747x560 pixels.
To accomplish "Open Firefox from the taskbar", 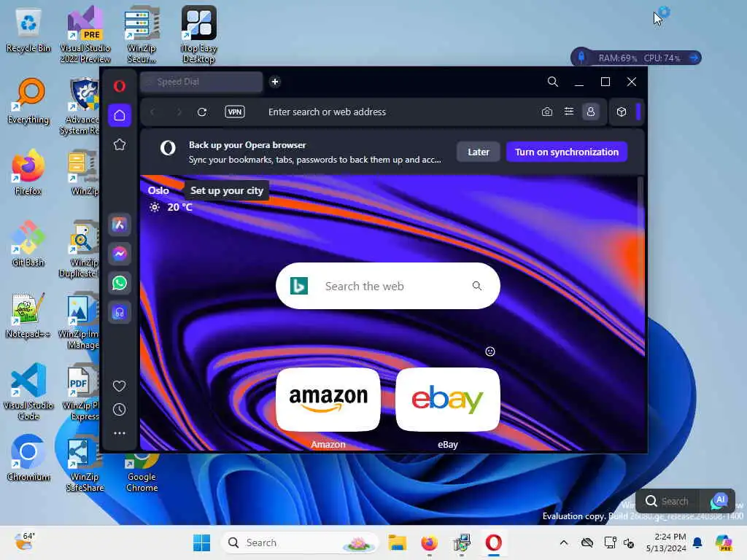I will (429, 542).
